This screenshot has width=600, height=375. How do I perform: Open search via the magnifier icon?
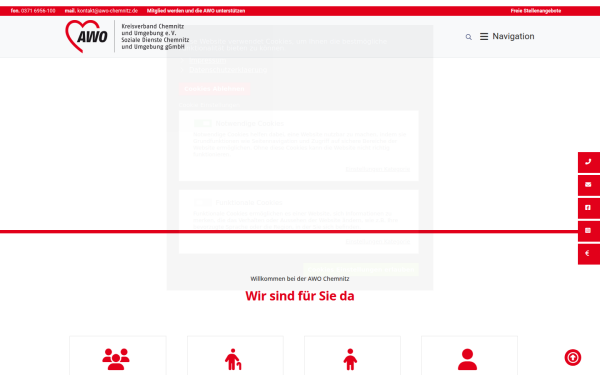click(x=468, y=37)
